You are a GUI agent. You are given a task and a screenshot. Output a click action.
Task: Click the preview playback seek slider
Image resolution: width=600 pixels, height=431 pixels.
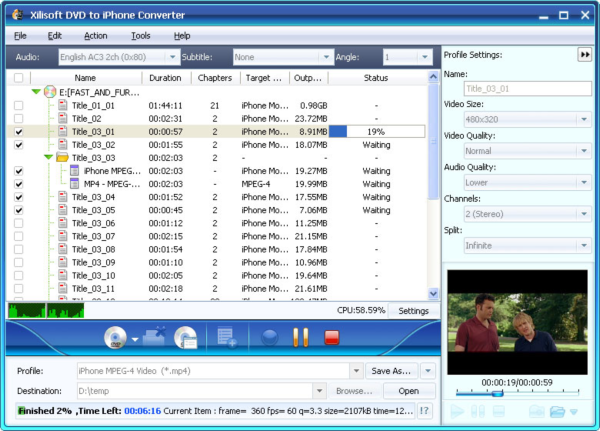pyautogui.click(x=497, y=392)
